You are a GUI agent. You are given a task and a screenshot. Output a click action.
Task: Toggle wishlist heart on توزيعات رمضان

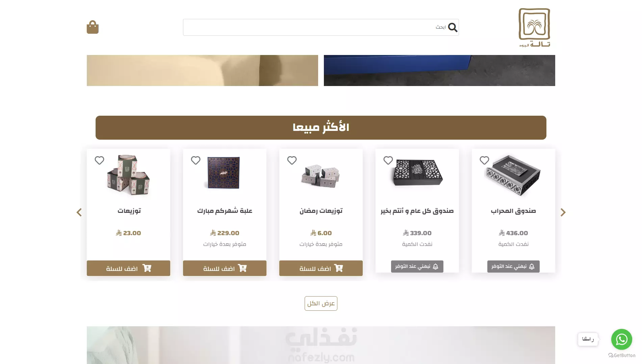(292, 160)
